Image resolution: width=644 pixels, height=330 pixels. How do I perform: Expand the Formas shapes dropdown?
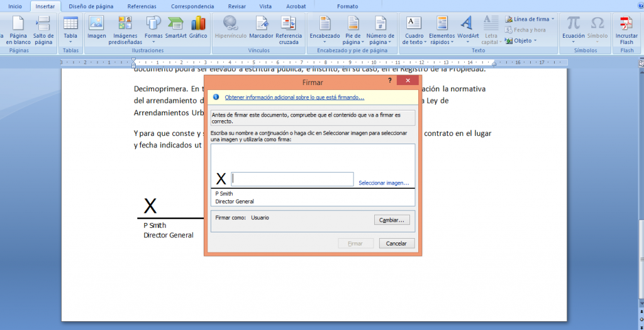click(x=153, y=42)
